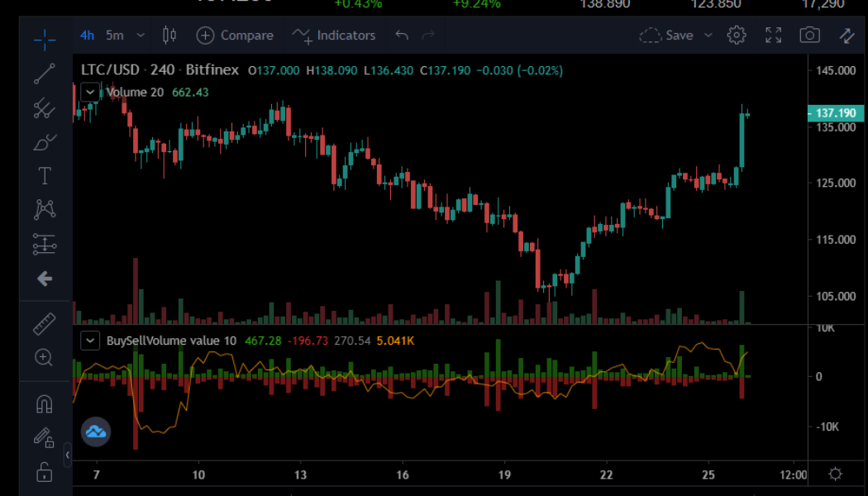Select the Trend Line tool
868x496 pixels.
44,73
